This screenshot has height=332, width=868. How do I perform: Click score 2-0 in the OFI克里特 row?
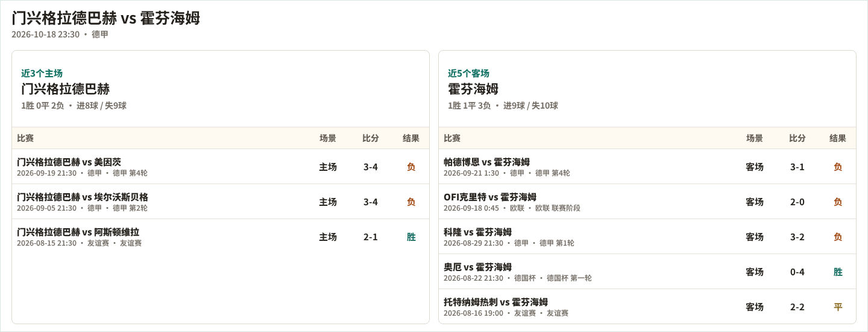tap(797, 202)
